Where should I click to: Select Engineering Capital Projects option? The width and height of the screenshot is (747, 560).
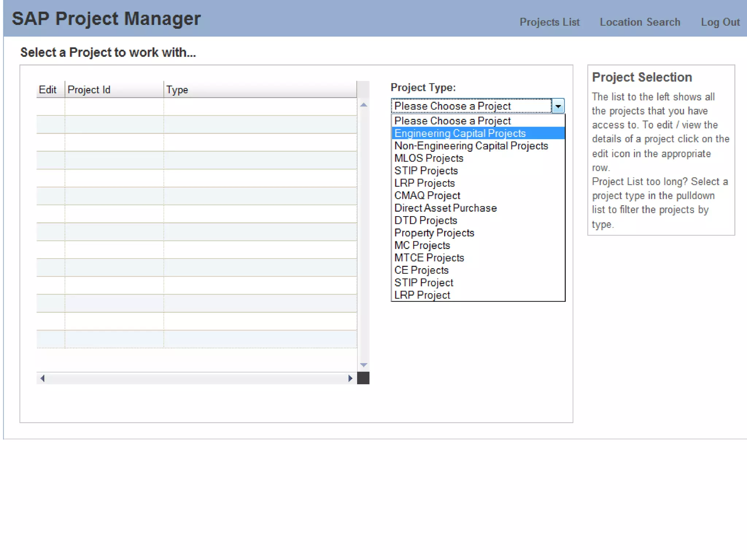tap(460, 133)
